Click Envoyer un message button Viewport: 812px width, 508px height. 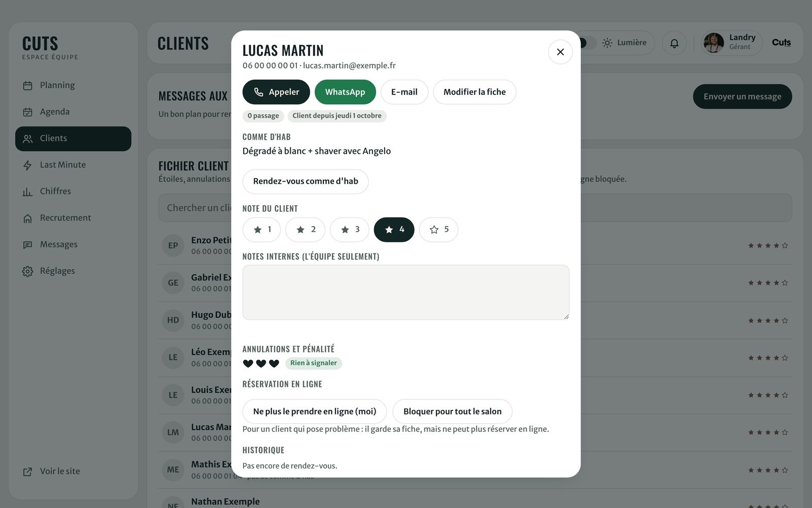pyautogui.click(x=742, y=97)
